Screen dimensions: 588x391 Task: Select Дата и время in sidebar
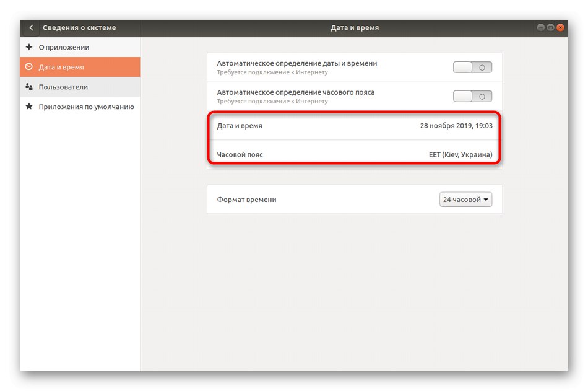80,67
